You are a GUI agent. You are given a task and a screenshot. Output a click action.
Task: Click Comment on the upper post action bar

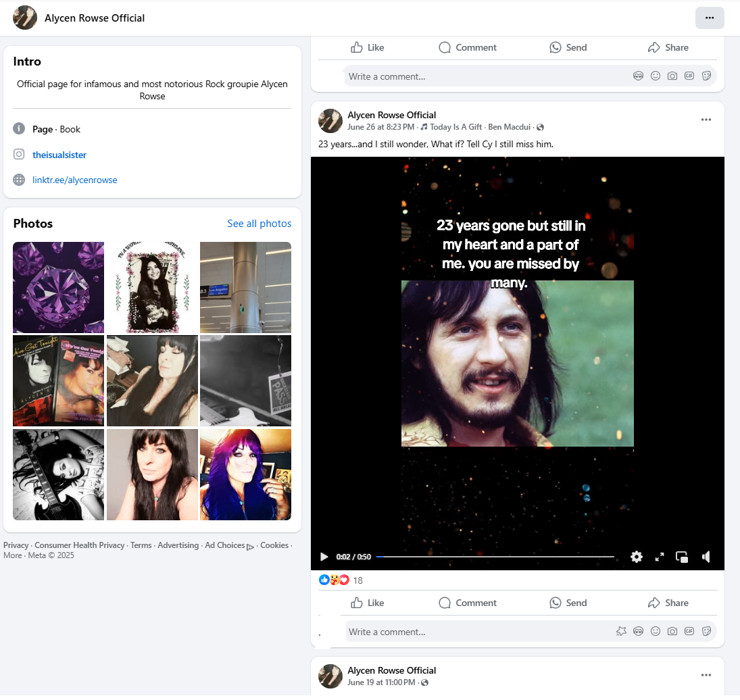(467, 47)
